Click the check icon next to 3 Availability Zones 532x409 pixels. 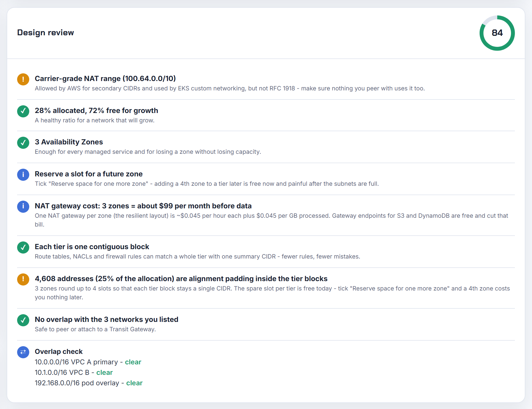pos(23,143)
